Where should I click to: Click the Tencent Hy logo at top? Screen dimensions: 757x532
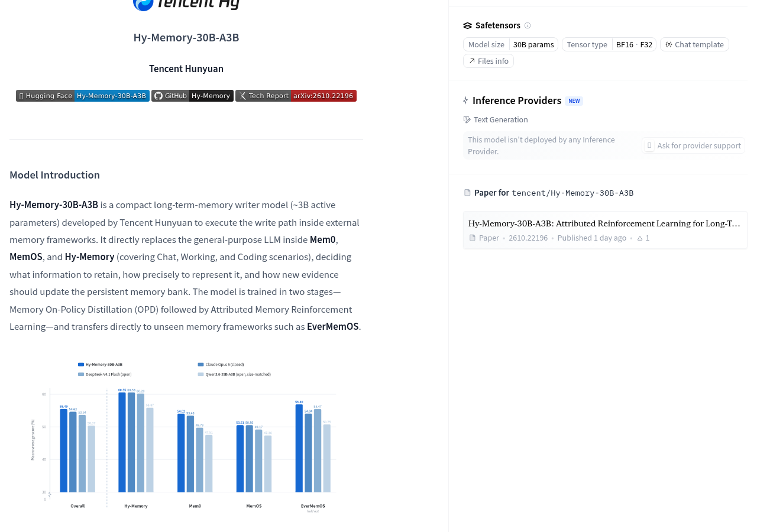click(186, 5)
